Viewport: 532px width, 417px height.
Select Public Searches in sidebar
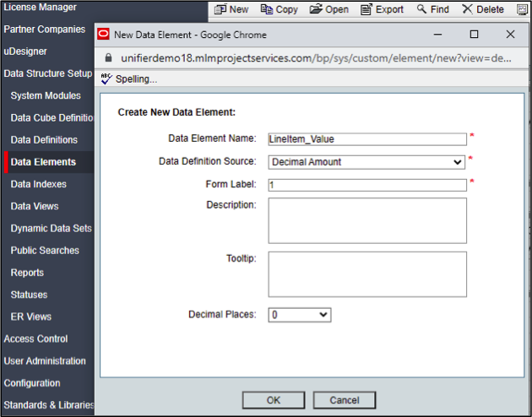click(45, 251)
